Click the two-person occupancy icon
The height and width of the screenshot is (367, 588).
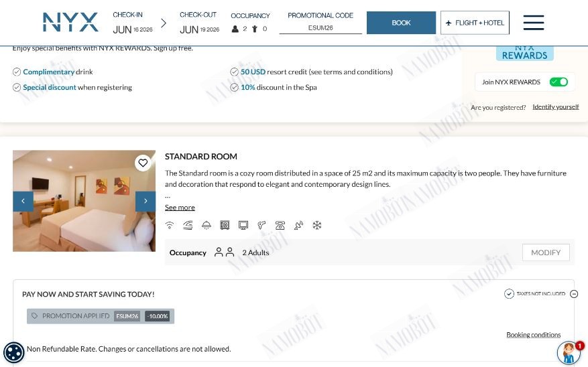[224, 252]
